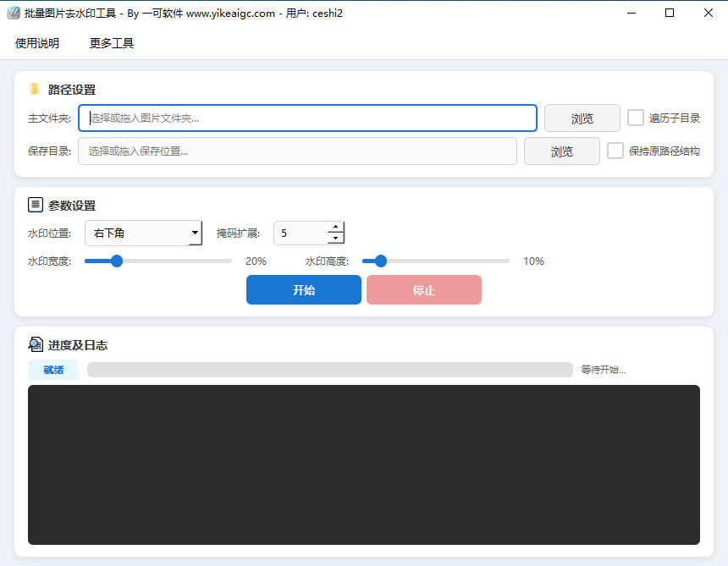Click the log icon beside 进度及日志 heading

pos(36,343)
